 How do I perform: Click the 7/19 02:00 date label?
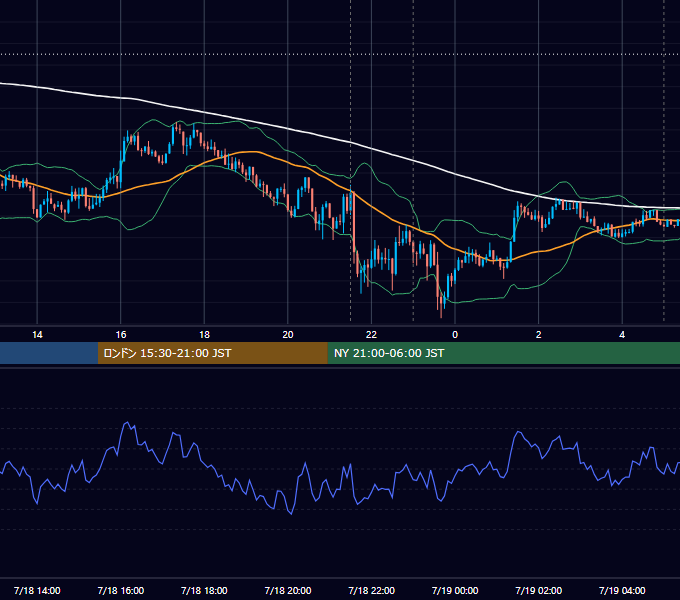coord(539,590)
